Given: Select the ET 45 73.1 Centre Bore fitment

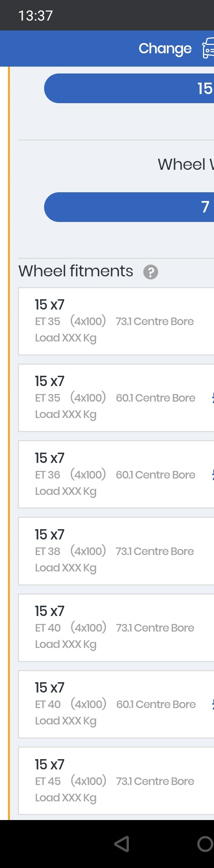Looking at the screenshot, I should point(116,781).
